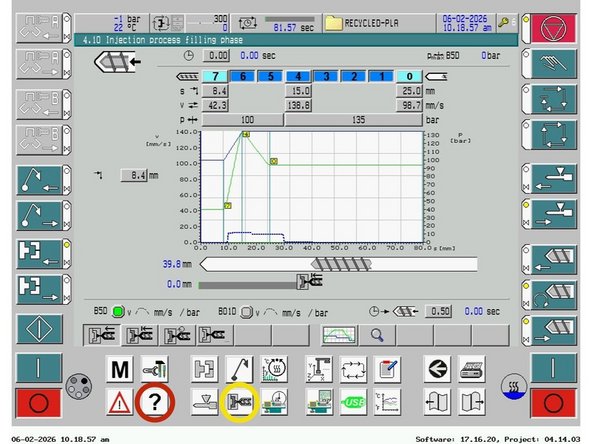Open the mold clamping parameter icon

(x=204, y=369)
